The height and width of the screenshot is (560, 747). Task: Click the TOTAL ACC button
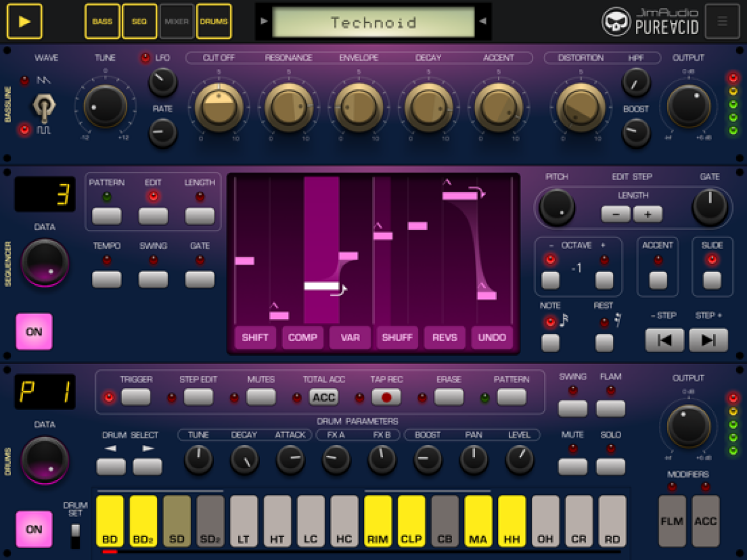click(324, 397)
